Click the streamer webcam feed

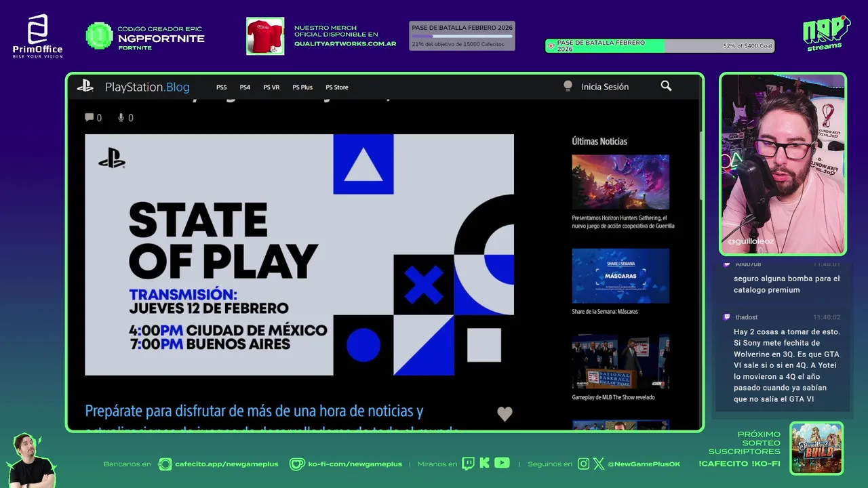click(783, 163)
